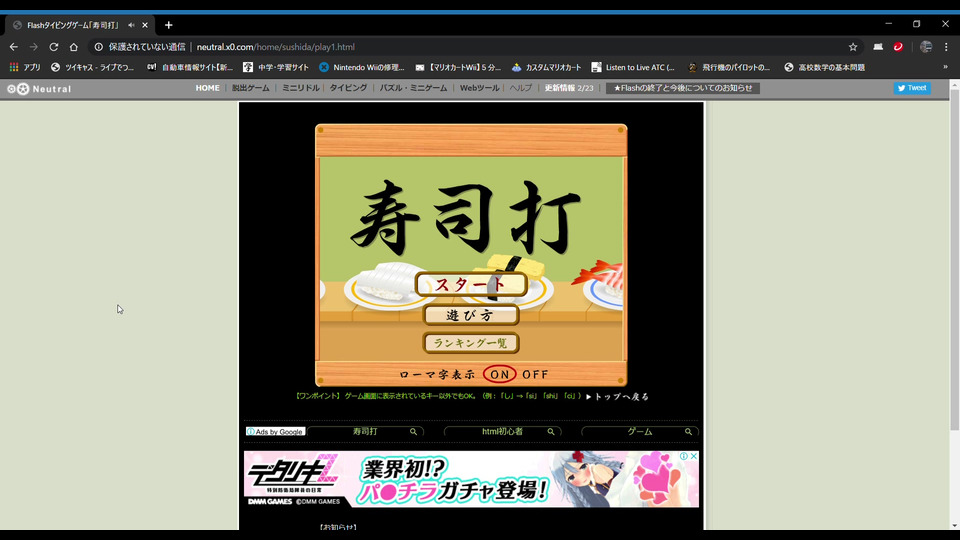Open 更新情報 2/23 in the site menu

pyautogui.click(x=569, y=88)
